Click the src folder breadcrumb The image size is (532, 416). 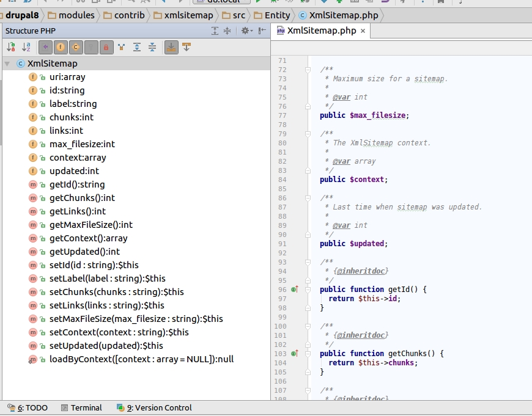pyautogui.click(x=234, y=15)
